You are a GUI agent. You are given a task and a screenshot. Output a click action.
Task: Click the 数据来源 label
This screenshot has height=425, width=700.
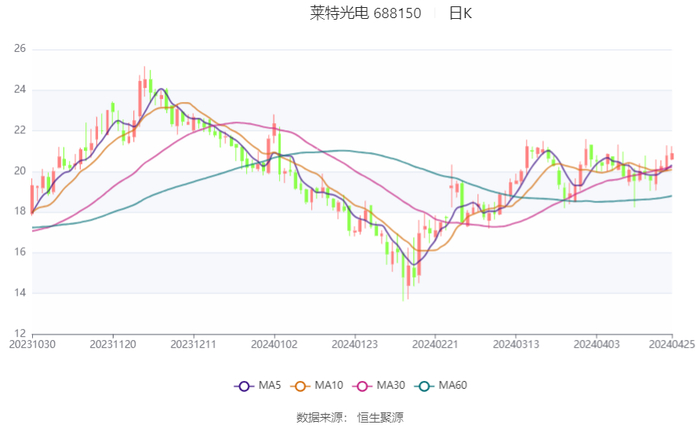tap(320, 417)
